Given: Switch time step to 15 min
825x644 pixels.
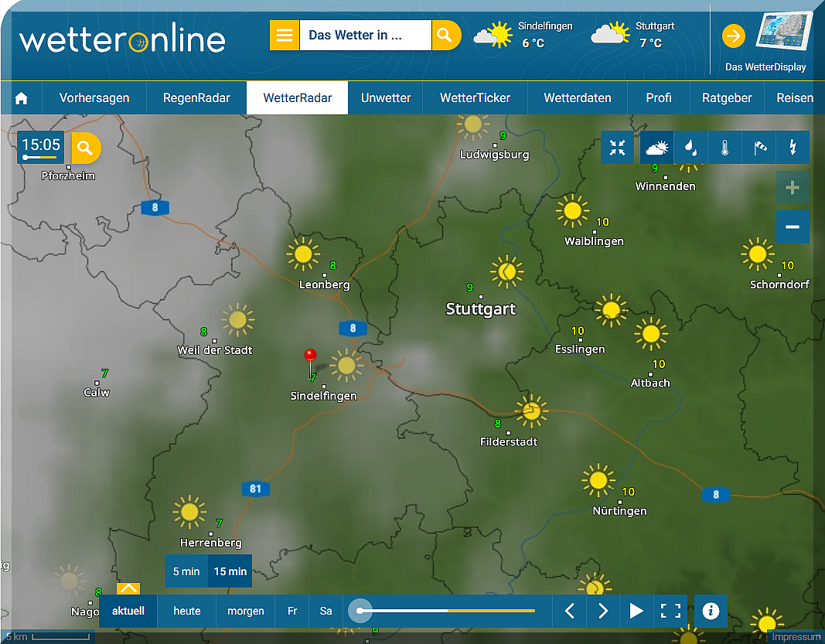Looking at the screenshot, I should [230, 571].
